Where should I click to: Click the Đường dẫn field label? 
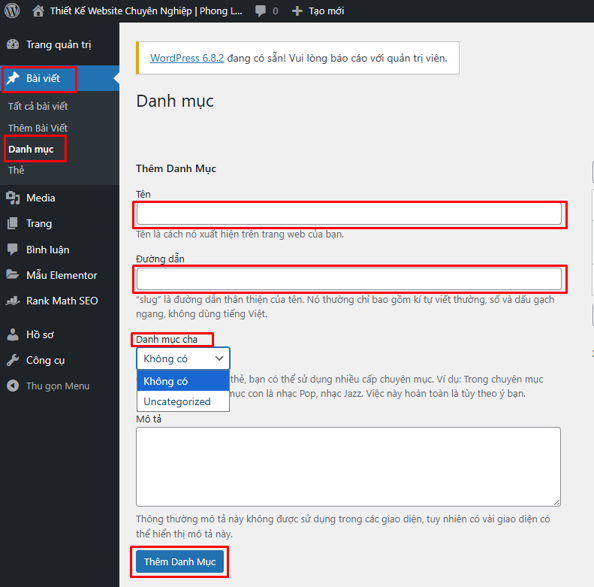click(160, 259)
